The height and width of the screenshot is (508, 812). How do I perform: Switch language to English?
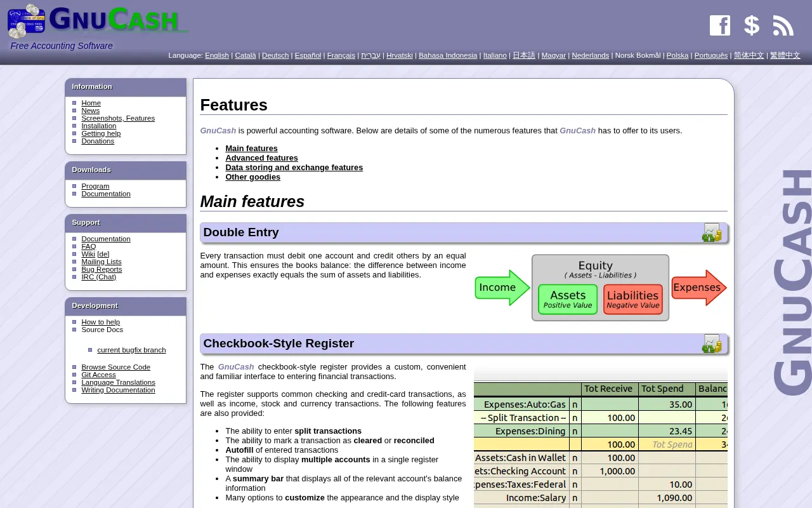point(217,56)
